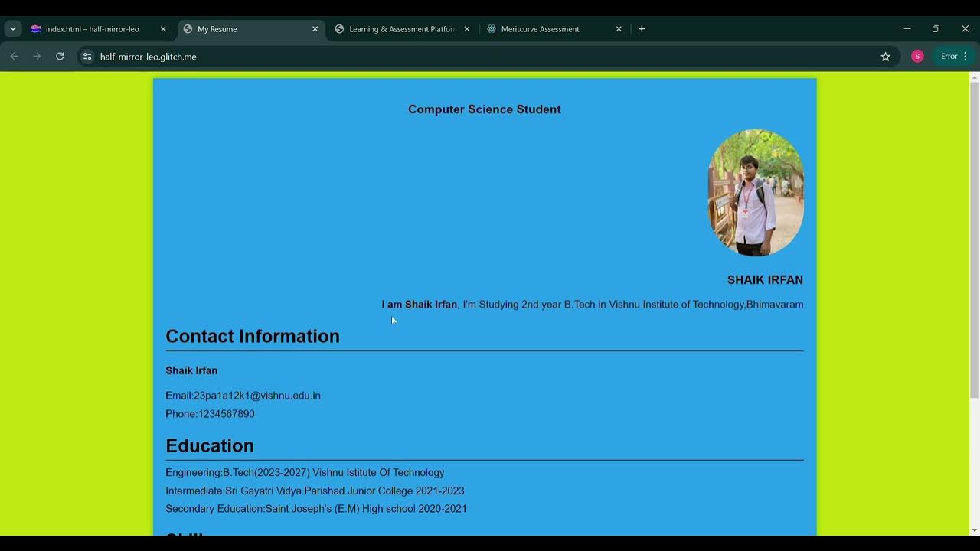Click the email 23pa1a12k1@vishnu.edu.in
The height and width of the screenshot is (551, 980).
pos(257,396)
